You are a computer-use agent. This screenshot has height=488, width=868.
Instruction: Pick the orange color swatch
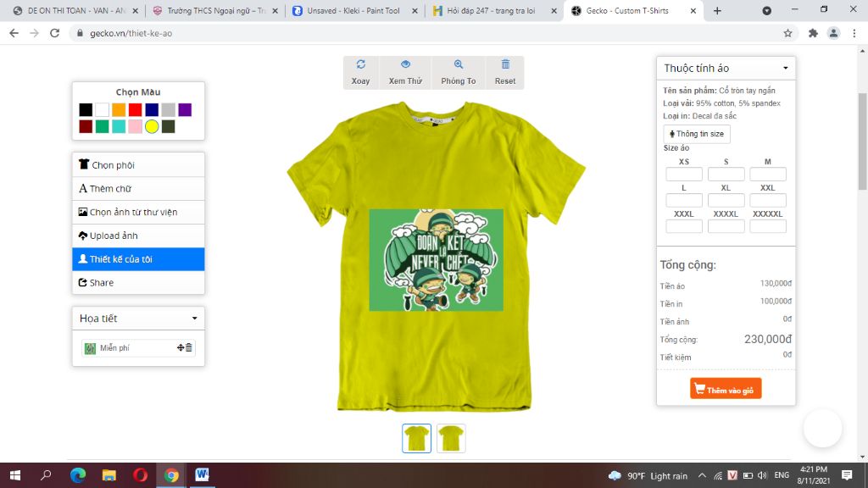coord(119,109)
